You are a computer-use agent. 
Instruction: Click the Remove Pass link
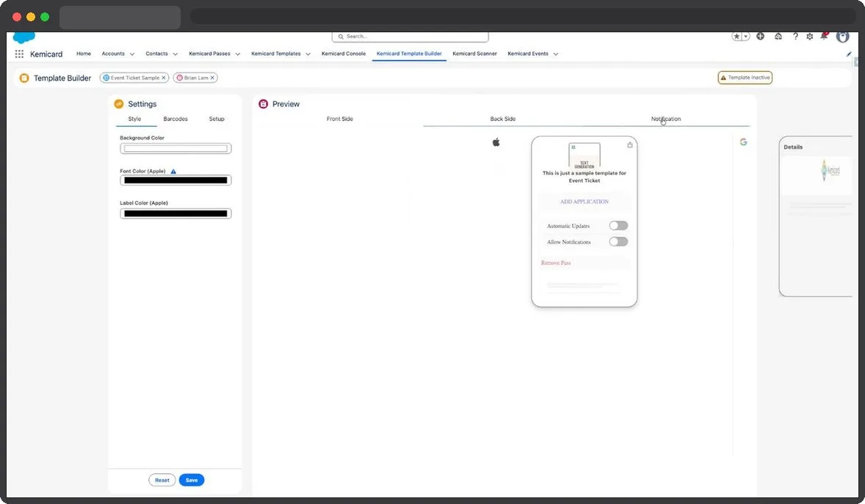556,263
